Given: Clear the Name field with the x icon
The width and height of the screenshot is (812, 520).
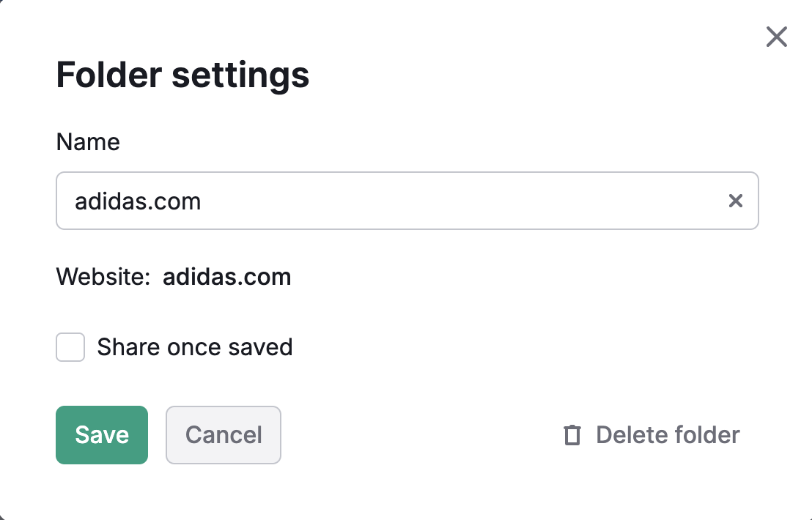Looking at the screenshot, I should click(x=735, y=201).
